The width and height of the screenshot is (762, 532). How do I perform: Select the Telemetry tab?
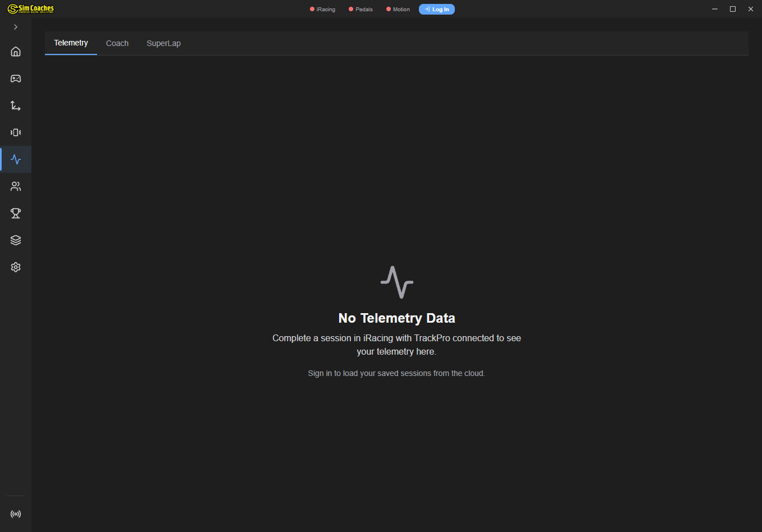coord(70,43)
